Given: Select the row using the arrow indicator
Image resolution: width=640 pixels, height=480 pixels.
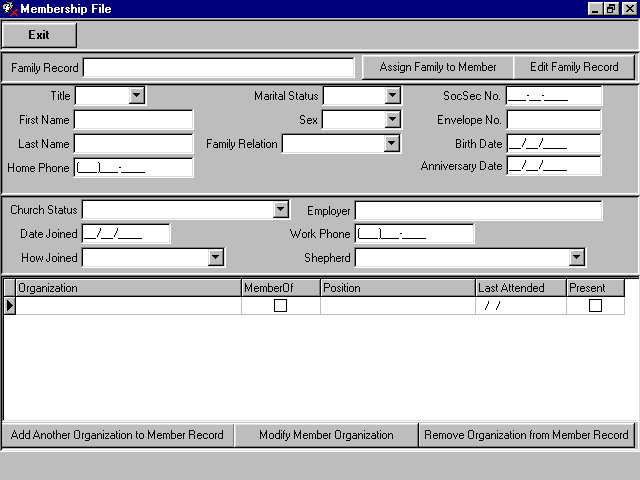Looking at the screenshot, I should [x=10, y=306].
